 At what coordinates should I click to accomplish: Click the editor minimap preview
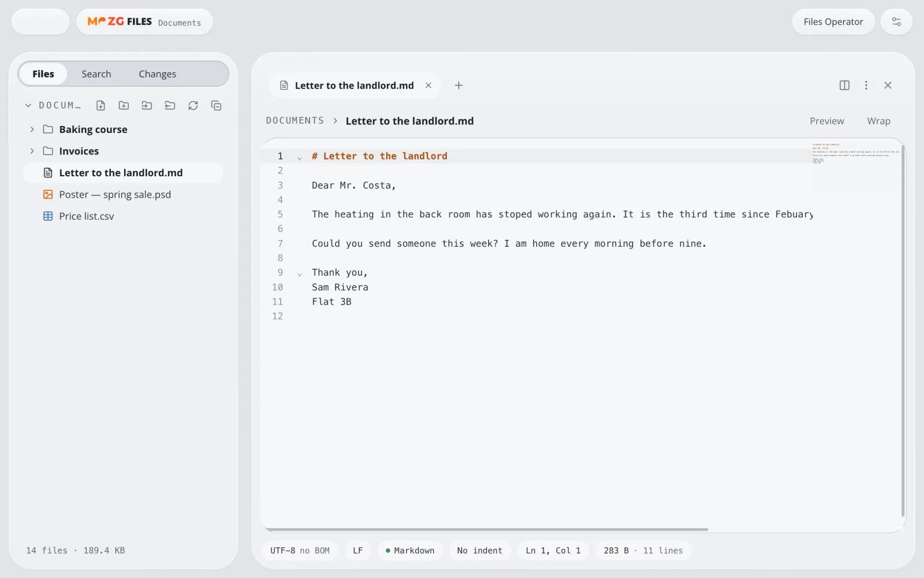856,166
